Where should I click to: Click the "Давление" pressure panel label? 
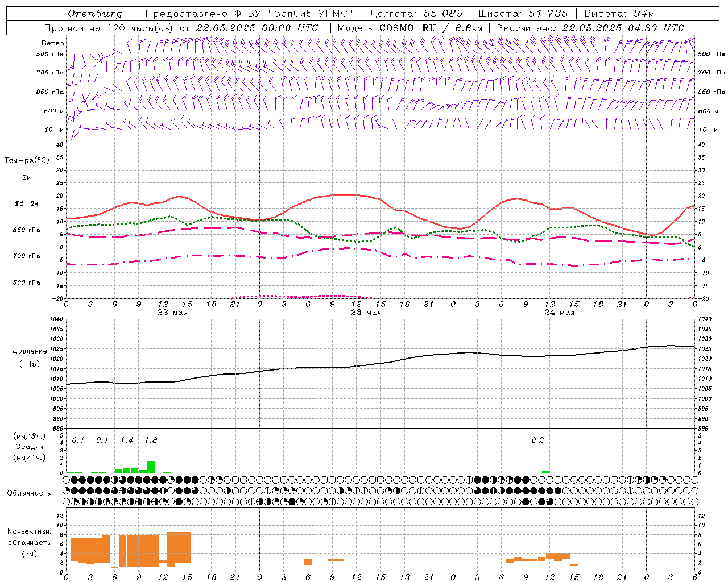tap(30, 351)
